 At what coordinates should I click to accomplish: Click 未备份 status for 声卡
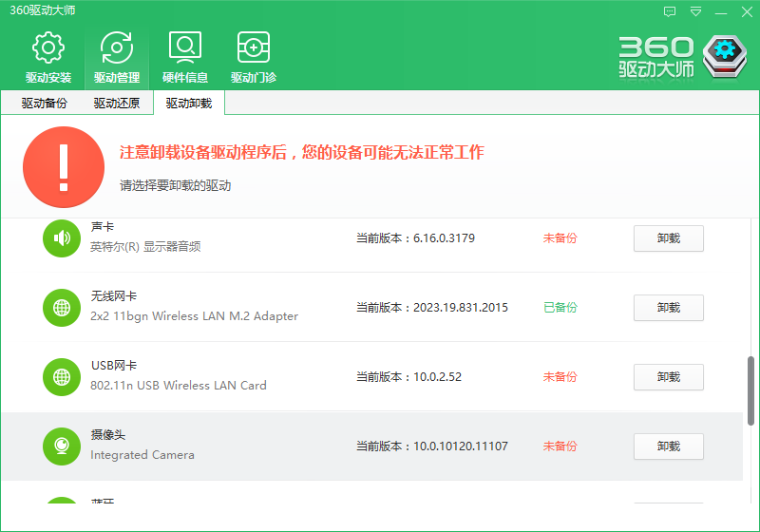tap(560, 237)
